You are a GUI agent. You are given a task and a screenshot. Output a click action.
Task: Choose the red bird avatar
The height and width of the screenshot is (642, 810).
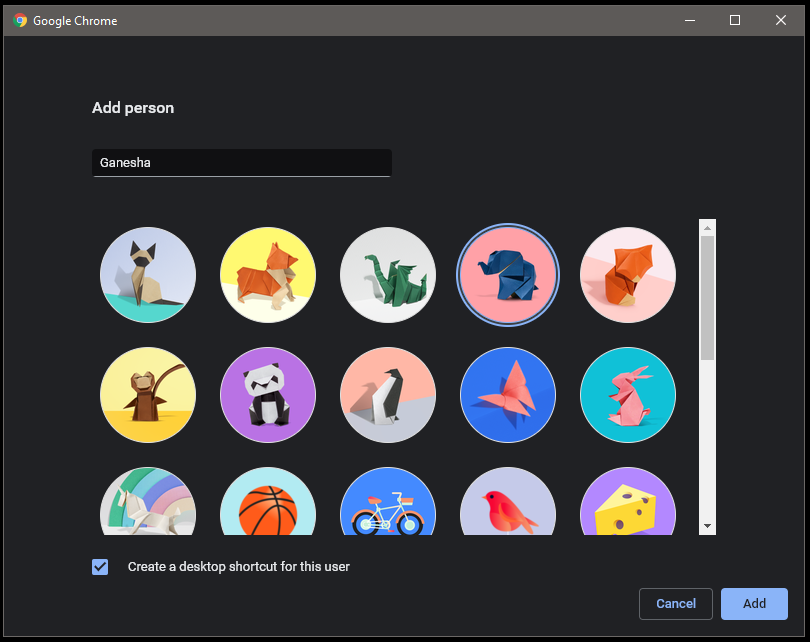pyautogui.click(x=508, y=501)
